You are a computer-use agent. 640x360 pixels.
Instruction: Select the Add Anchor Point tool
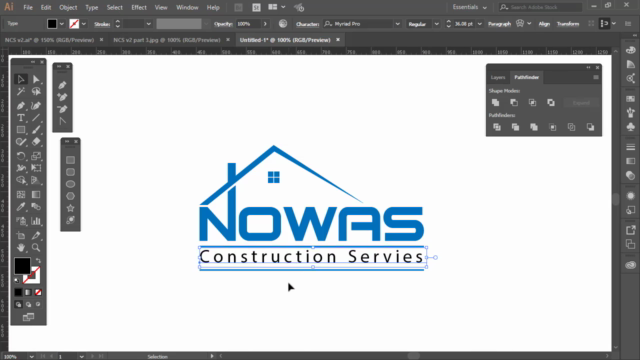(x=62, y=97)
